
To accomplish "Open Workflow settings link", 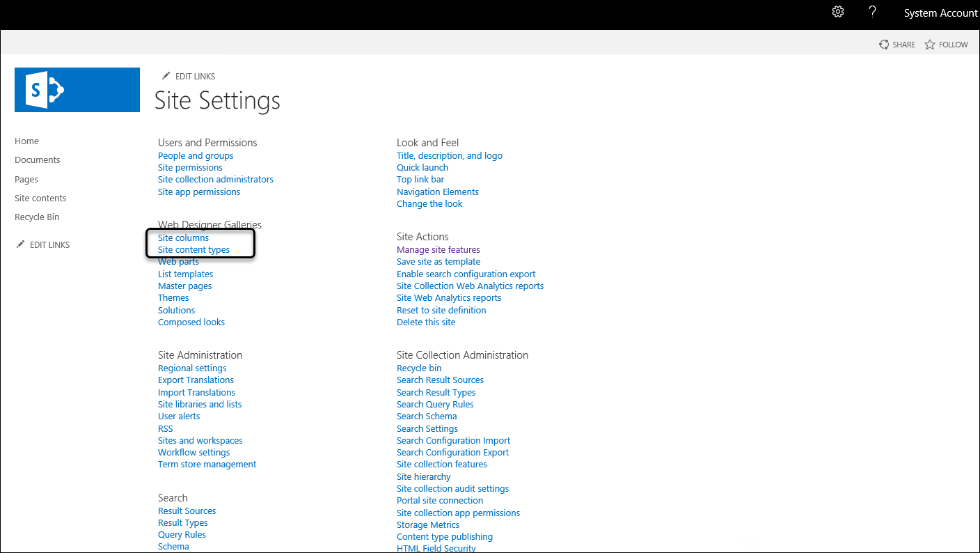I will [193, 453].
